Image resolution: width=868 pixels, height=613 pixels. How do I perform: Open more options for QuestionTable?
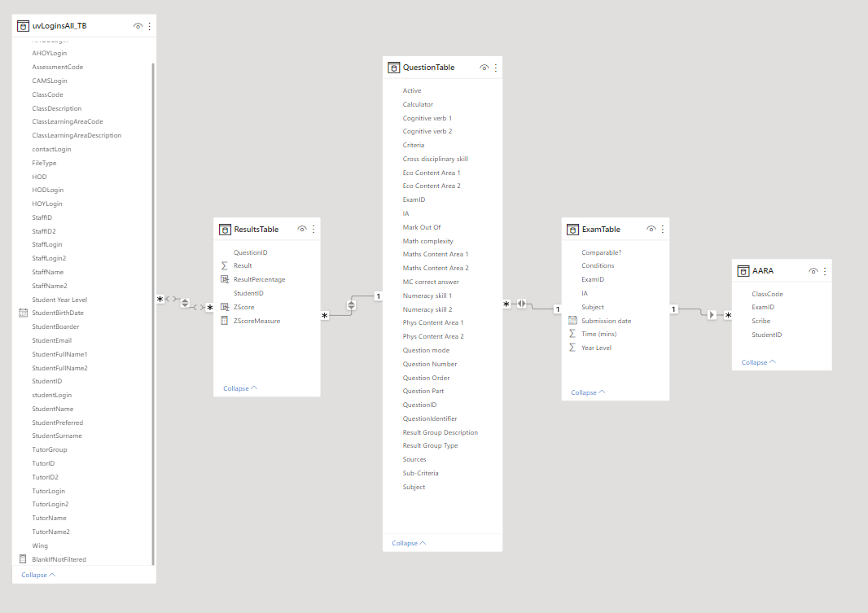[495, 68]
